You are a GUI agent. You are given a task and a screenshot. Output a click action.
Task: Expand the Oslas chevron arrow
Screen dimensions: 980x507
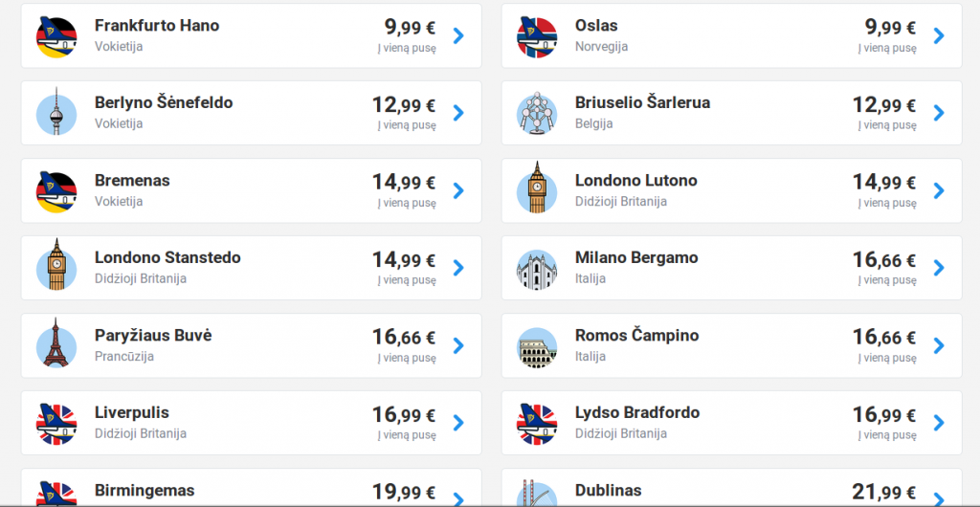(939, 36)
